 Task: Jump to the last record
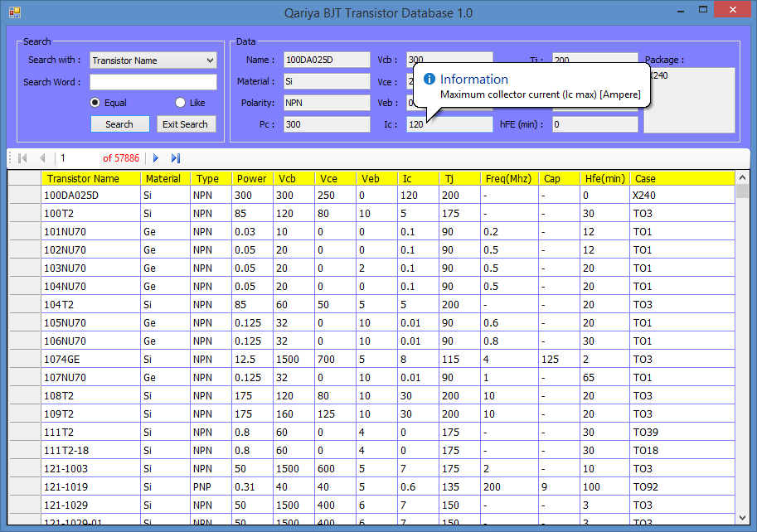click(x=175, y=158)
